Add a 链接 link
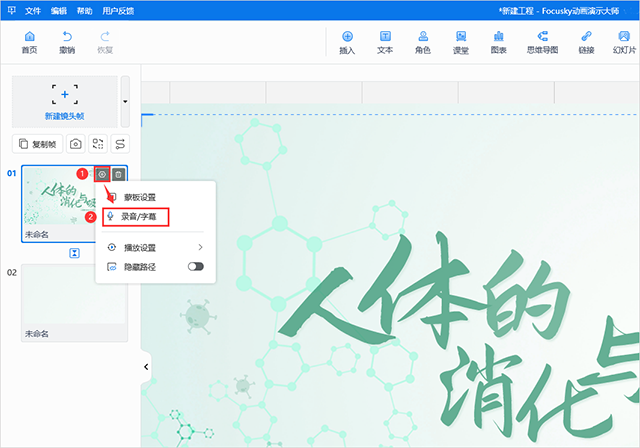640x448 pixels. 586,43
